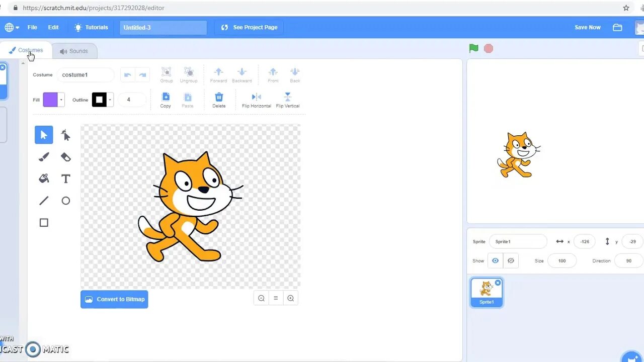
Task: Click the Direction field showing 90
Action: [x=628, y=260]
